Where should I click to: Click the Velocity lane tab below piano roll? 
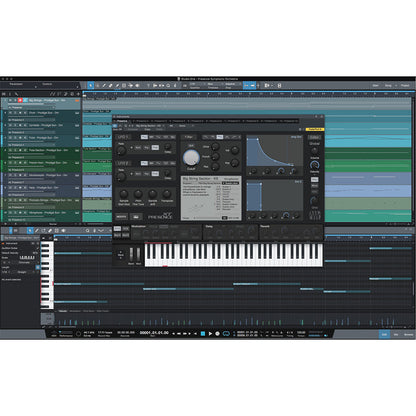63,311
